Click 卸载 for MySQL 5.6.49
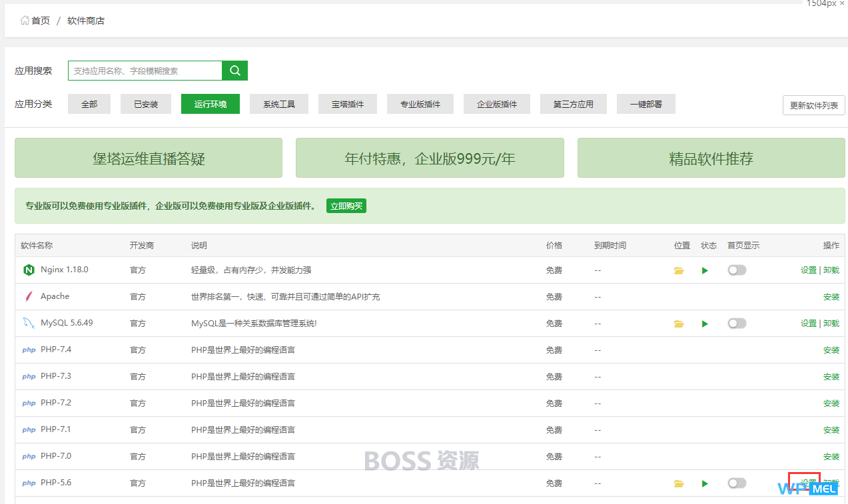This screenshot has width=848, height=504. [x=831, y=324]
